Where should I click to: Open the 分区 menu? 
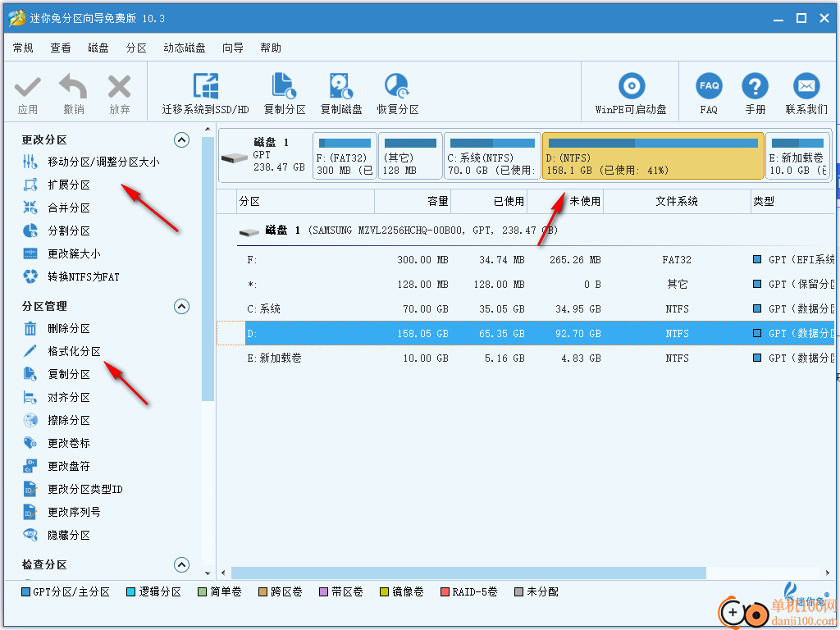(x=136, y=48)
